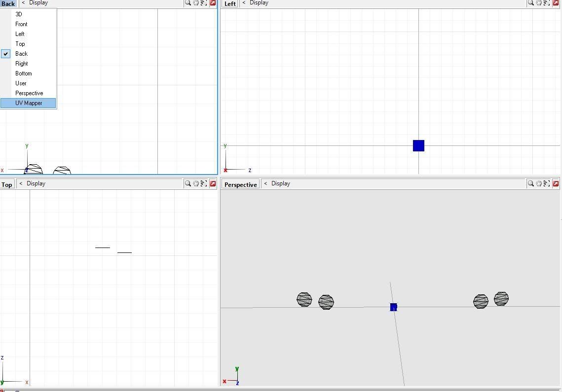Image resolution: width=562 pixels, height=392 pixels.
Task: Click the checked Back view option
Action: (x=22, y=54)
